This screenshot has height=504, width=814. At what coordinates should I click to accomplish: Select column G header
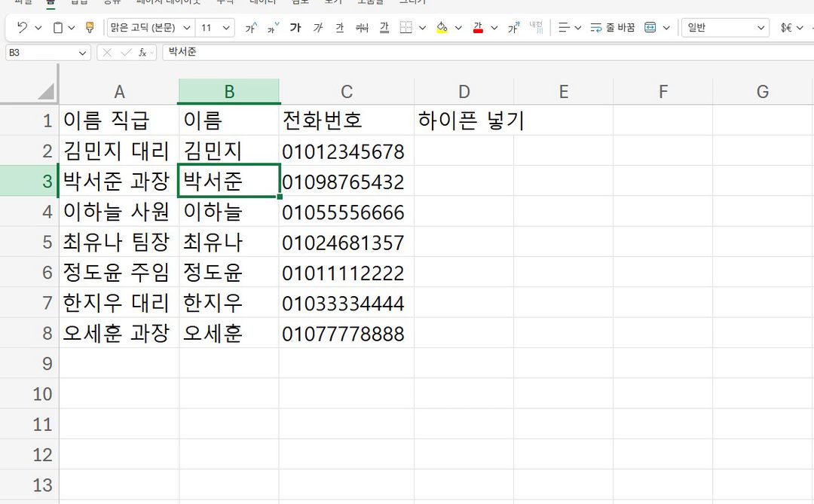tap(762, 91)
